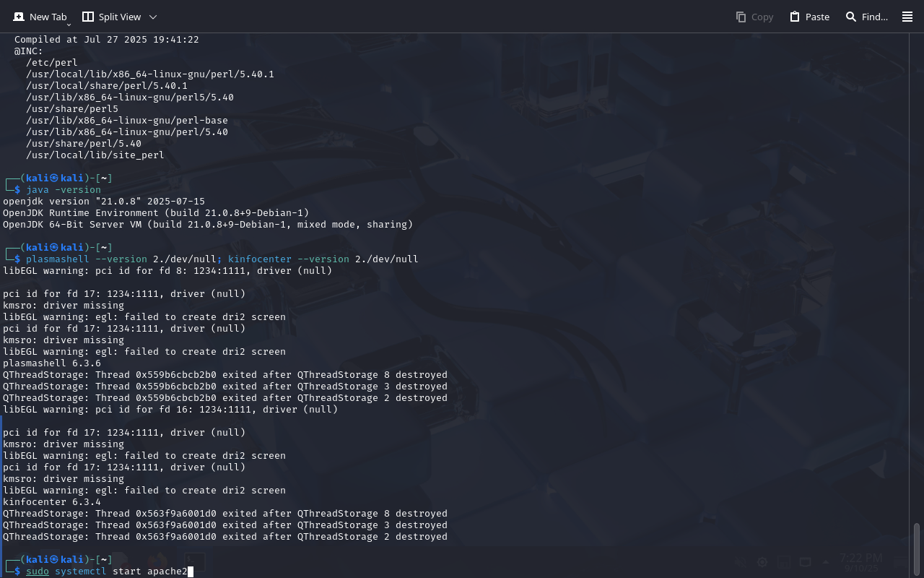Viewport: 924px width, 578px height.
Task: Click 'Thread 0x559b6cbcb2b0 ... QThreadStorage 8 destroyed' line
Action: point(225,375)
